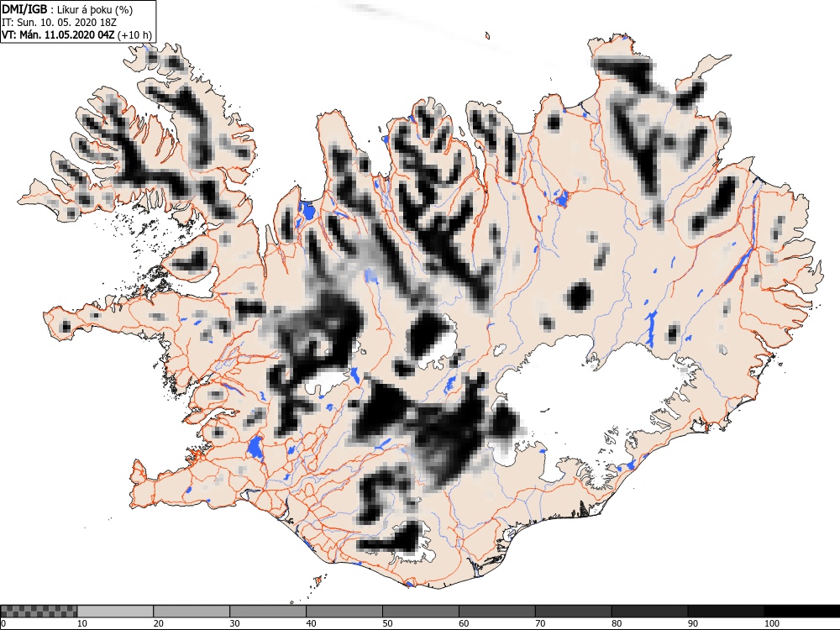The width and height of the screenshot is (840, 630).
Task: Click the legend label "70"
Action: click(x=540, y=623)
